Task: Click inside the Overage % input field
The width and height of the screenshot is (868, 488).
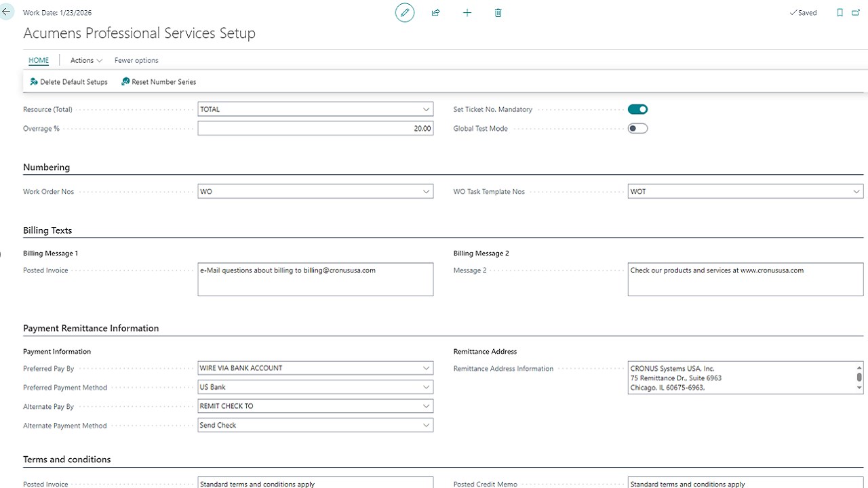Action: point(315,128)
